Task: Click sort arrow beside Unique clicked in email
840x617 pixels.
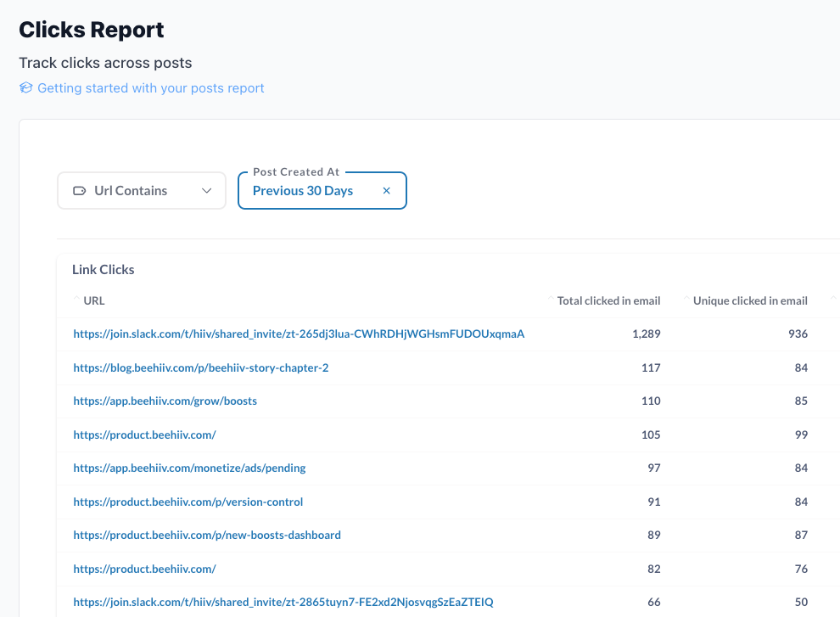Action: click(x=686, y=298)
